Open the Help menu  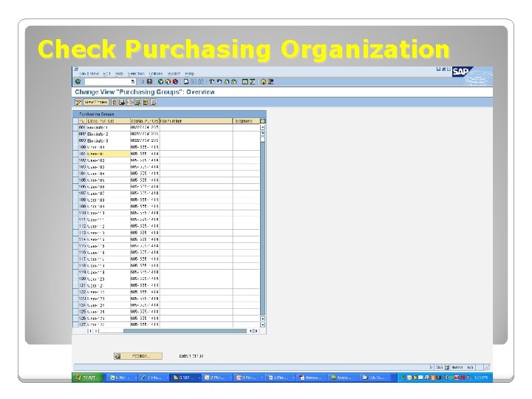(190, 74)
